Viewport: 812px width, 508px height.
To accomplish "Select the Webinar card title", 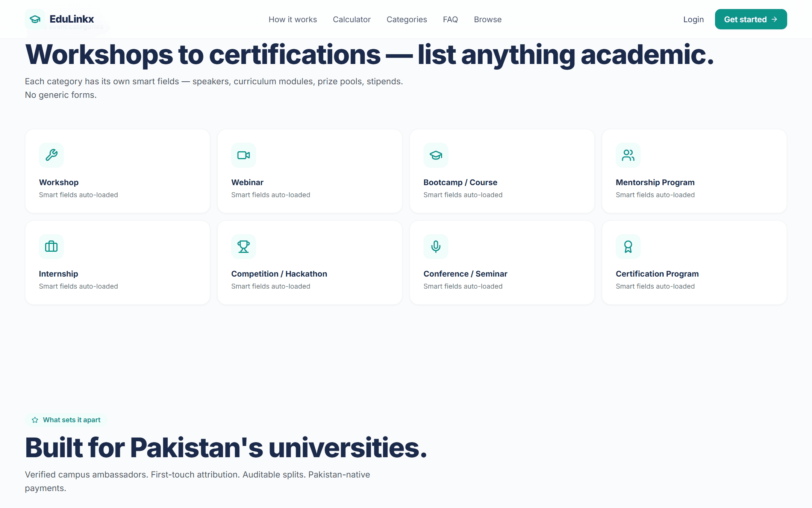I will (247, 183).
